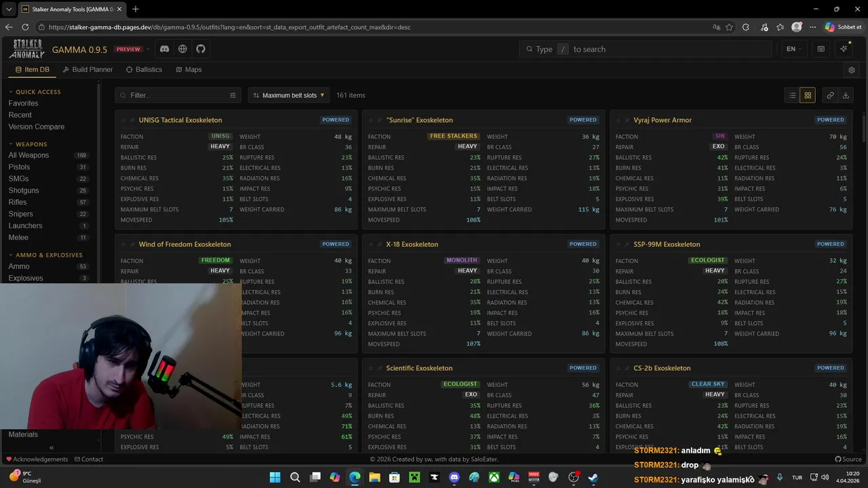Favorite the UNISG Tactical Exoskeleton star
Screen dimensions: 868x488
coord(123,120)
